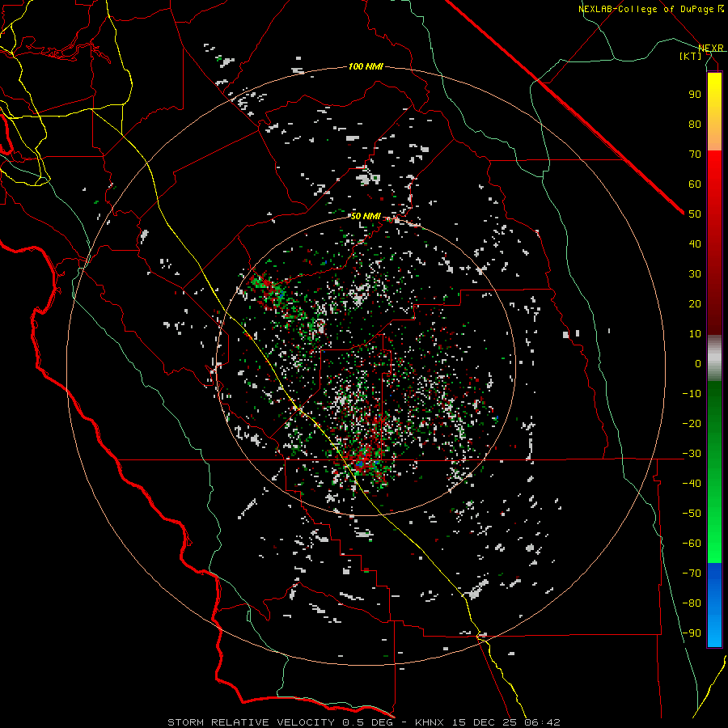Click the 06:42 timestamp
The width and height of the screenshot is (728, 728).
(x=542, y=722)
